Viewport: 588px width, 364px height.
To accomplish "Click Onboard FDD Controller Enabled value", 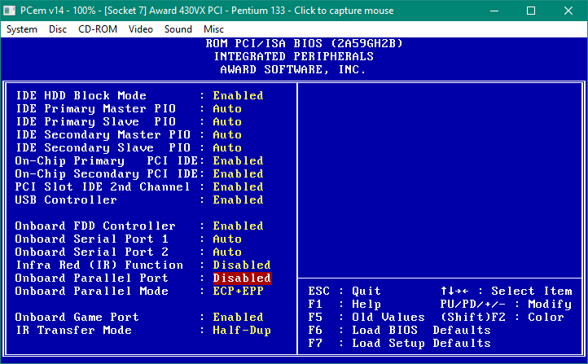I will (x=238, y=226).
